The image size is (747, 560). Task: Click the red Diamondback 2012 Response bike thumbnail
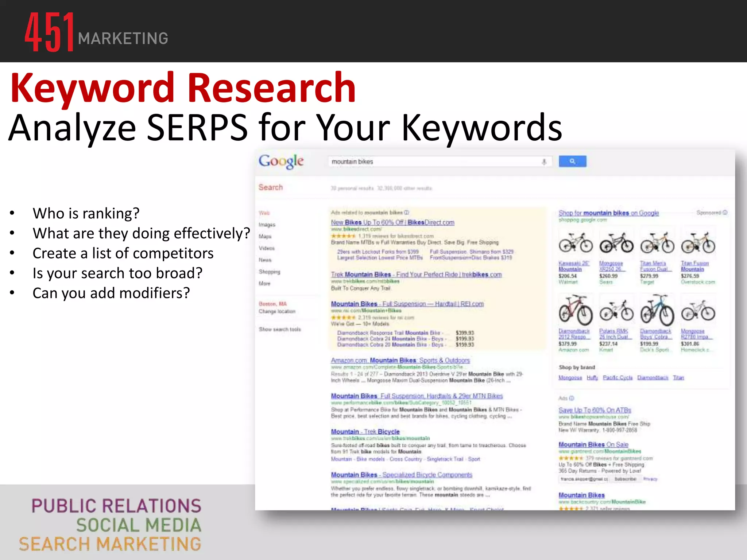click(x=576, y=311)
